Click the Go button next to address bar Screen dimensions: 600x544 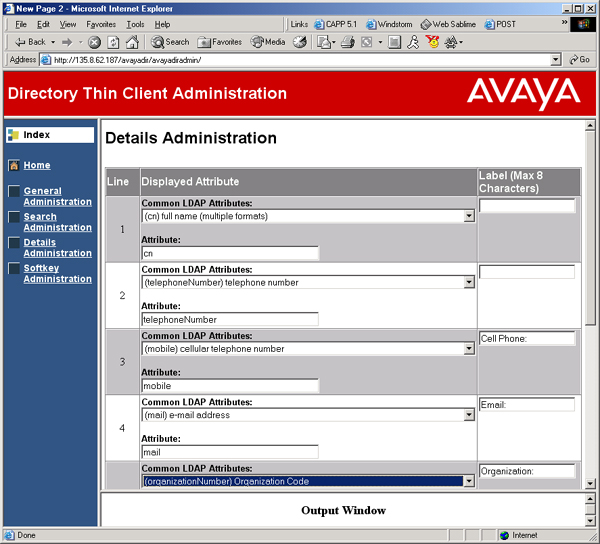pos(579,60)
